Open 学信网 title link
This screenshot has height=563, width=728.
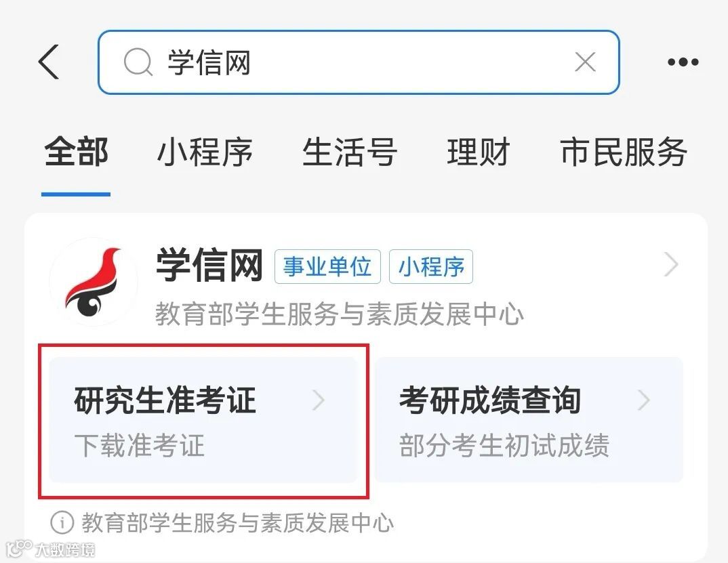click(209, 264)
